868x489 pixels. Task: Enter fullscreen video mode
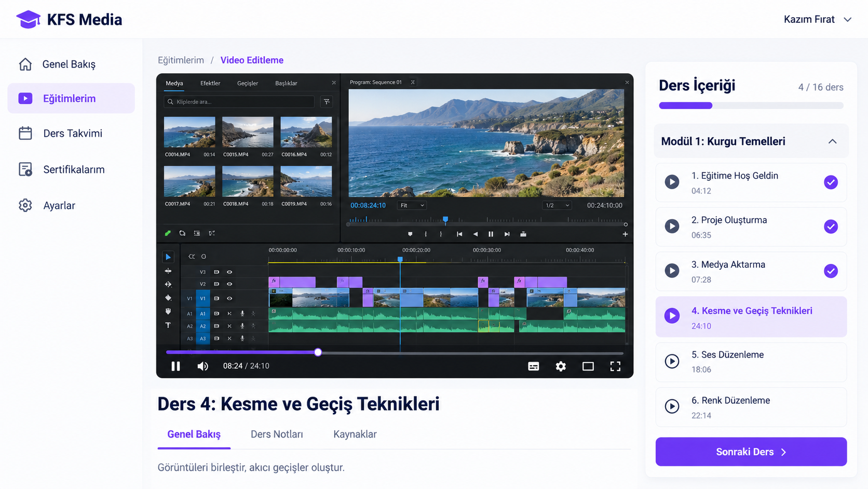pyautogui.click(x=615, y=366)
